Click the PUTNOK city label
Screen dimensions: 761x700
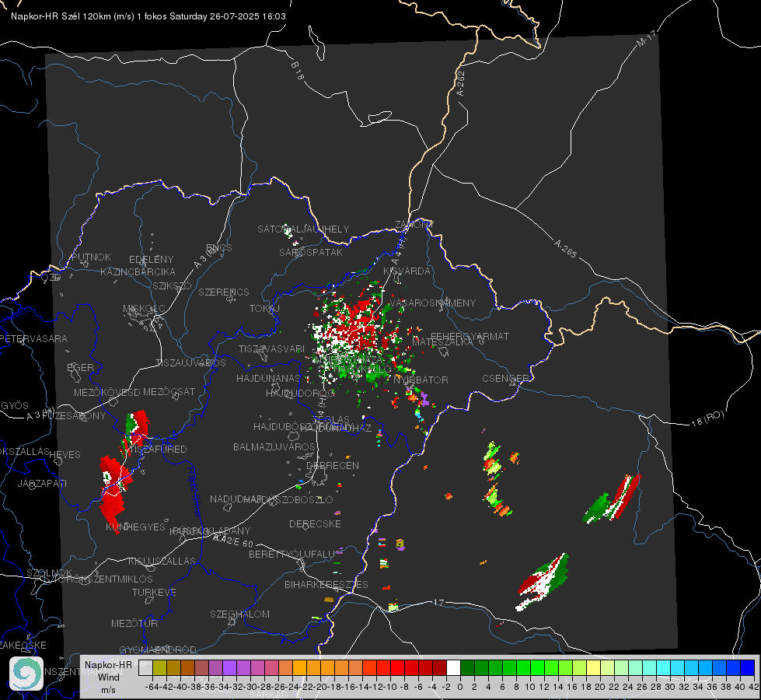coord(91,257)
